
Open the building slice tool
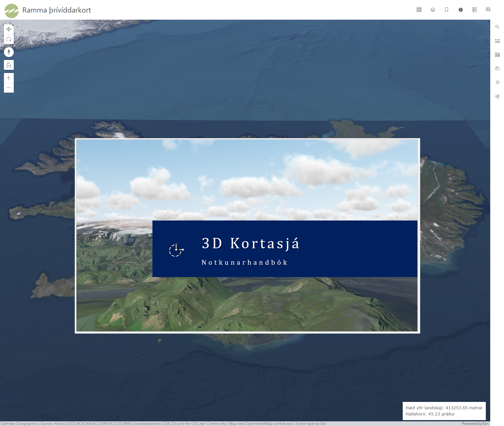click(497, 96)
